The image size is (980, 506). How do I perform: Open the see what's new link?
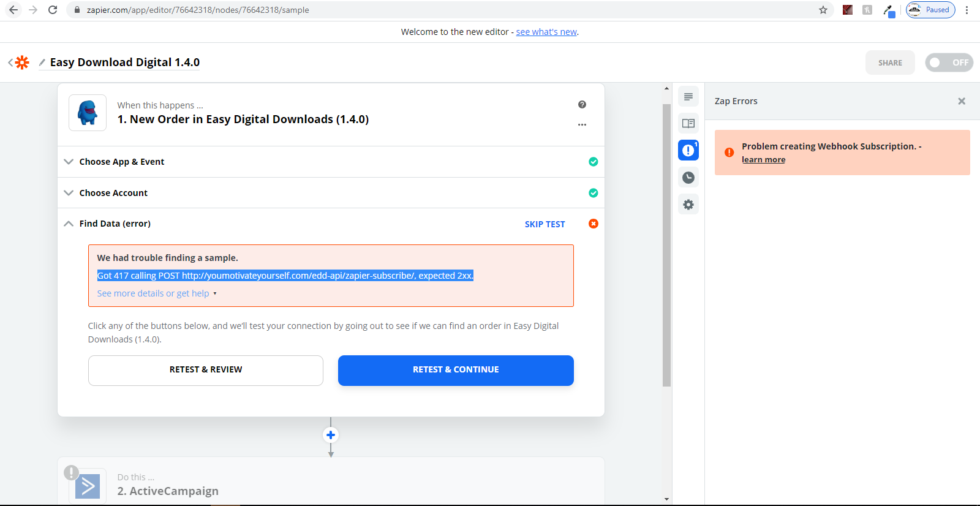(x=546, y=32)
